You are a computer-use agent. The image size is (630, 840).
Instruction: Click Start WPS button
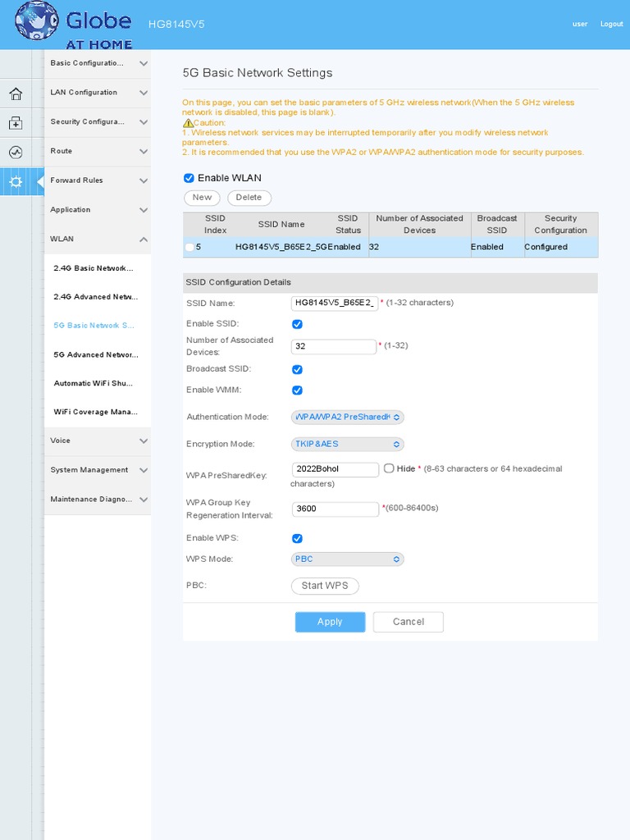[325, 586]
